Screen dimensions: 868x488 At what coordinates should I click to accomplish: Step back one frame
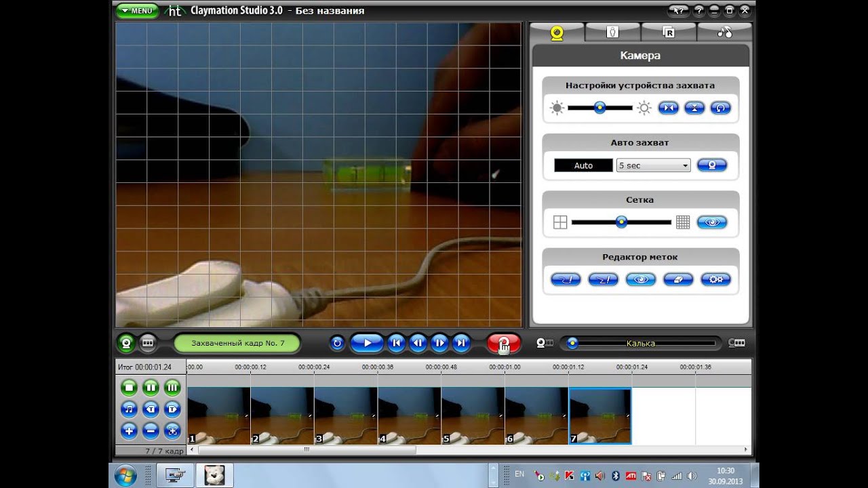418,343
